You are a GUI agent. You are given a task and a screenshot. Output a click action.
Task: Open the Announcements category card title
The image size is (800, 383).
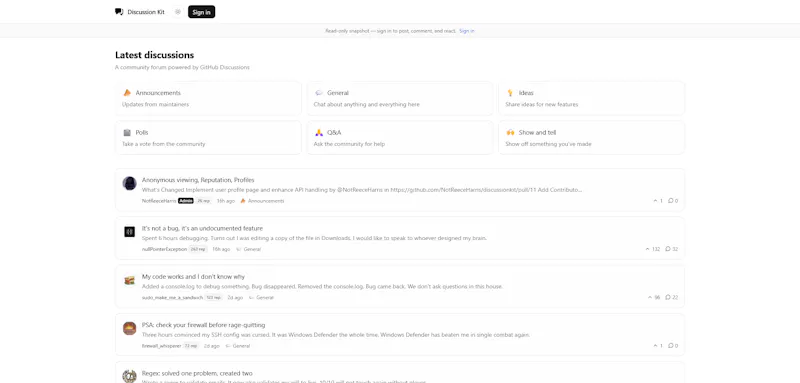[158, 93]
